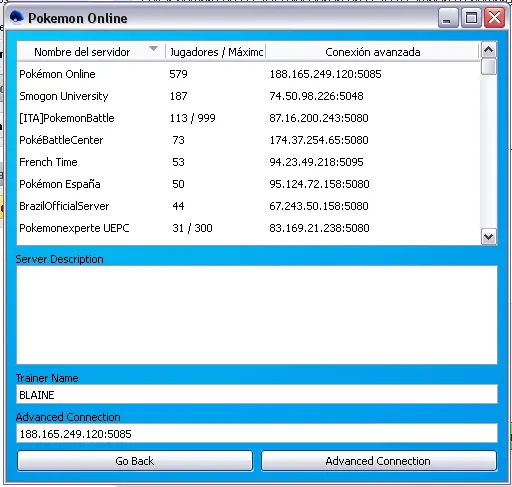Click player count 579
Viewport: 512px width, 487px height.
coord(178,74)
